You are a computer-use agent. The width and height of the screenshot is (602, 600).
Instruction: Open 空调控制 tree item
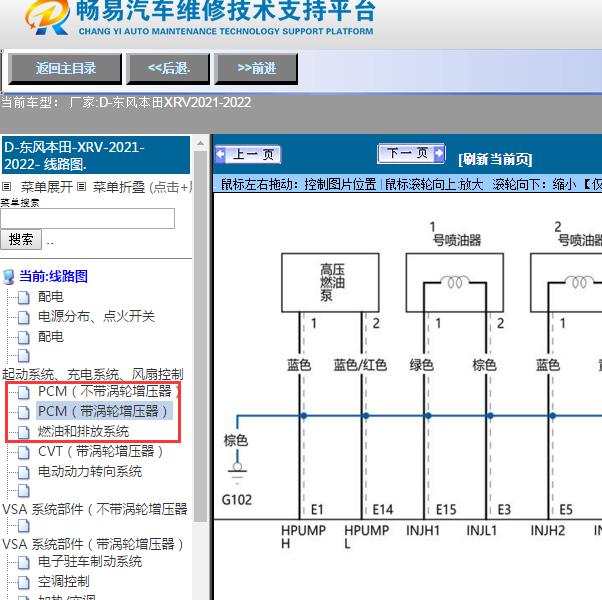64,582
